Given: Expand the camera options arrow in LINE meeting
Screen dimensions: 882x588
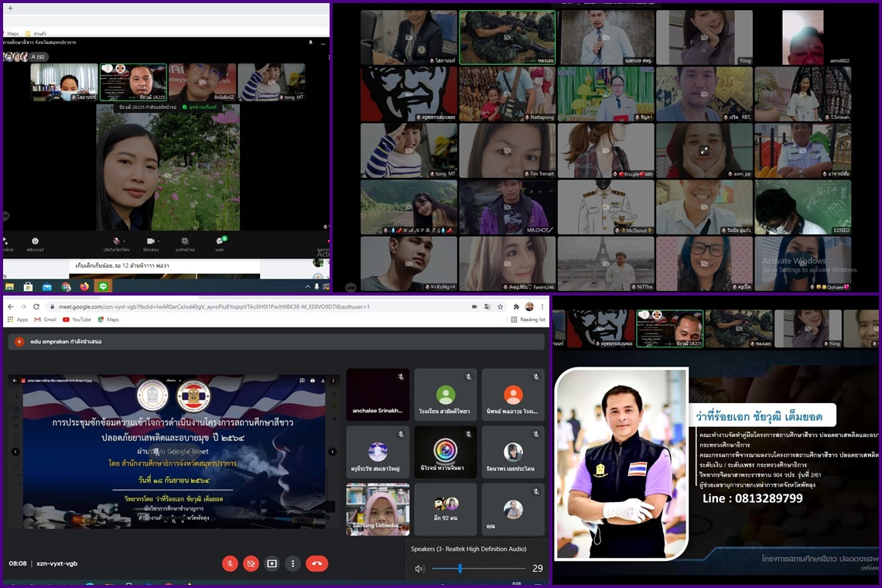Looking at the screenshot, I should 158,241.
